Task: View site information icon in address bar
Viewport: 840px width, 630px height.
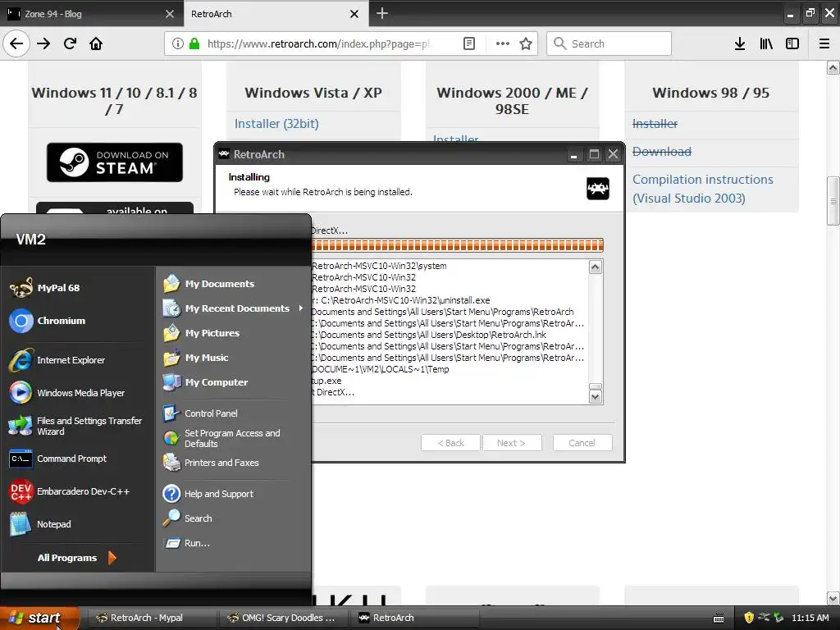Action: point(178,43)
